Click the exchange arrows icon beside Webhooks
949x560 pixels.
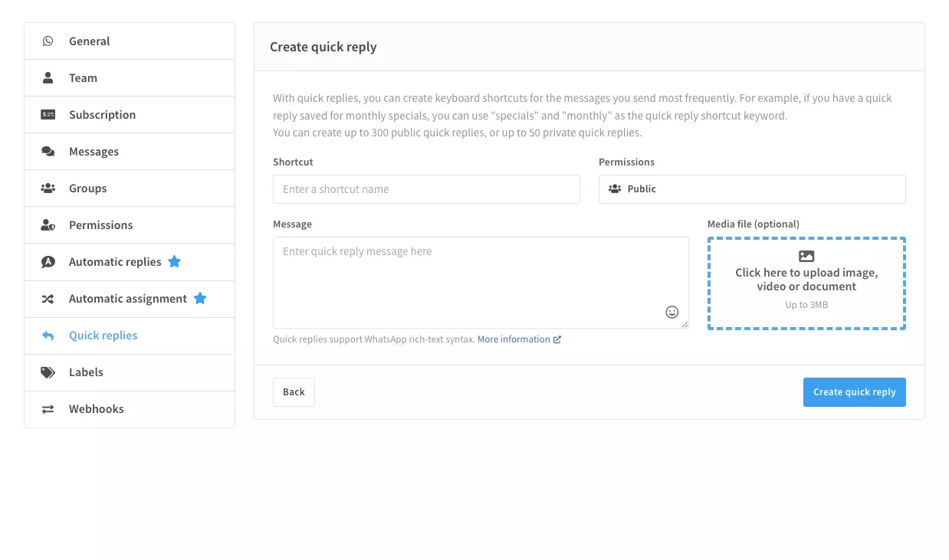tap(48, 409)
